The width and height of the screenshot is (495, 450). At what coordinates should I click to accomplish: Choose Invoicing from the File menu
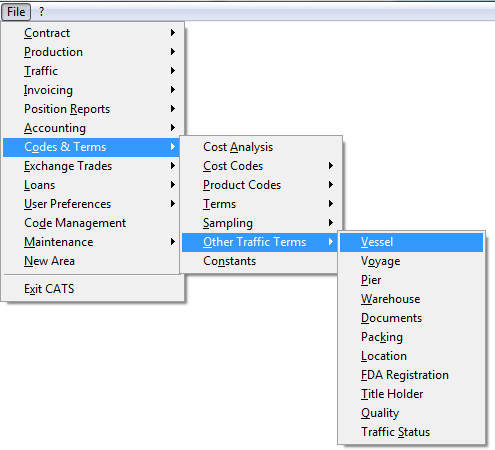[92, 90]
